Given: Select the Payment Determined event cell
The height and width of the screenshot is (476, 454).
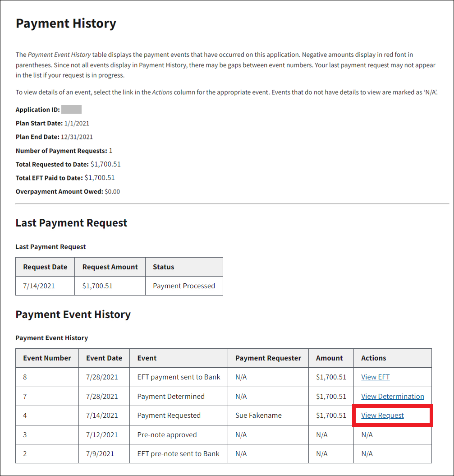Looking at the screenshot, I should (x=171, y=397).
